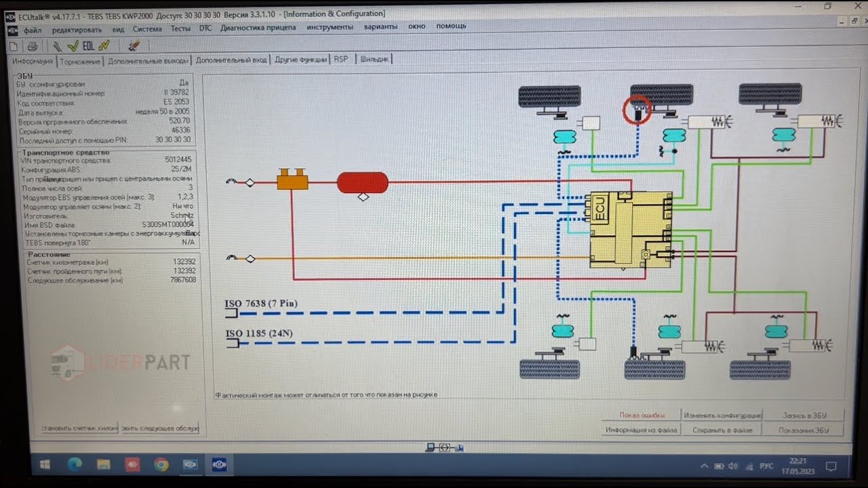Open File Explorer from the taskbar

103,465
